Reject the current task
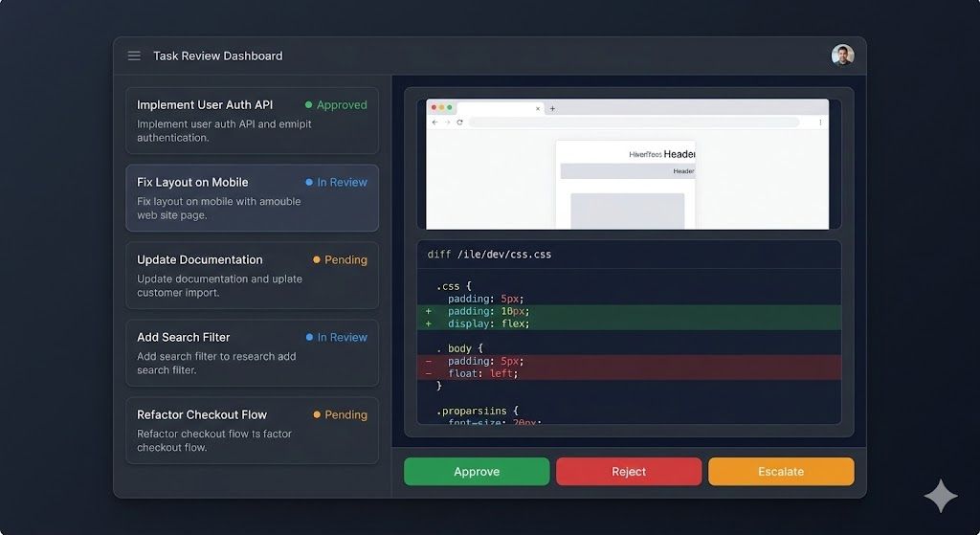This screenshot has width=980, height=535. coord(629,472)
